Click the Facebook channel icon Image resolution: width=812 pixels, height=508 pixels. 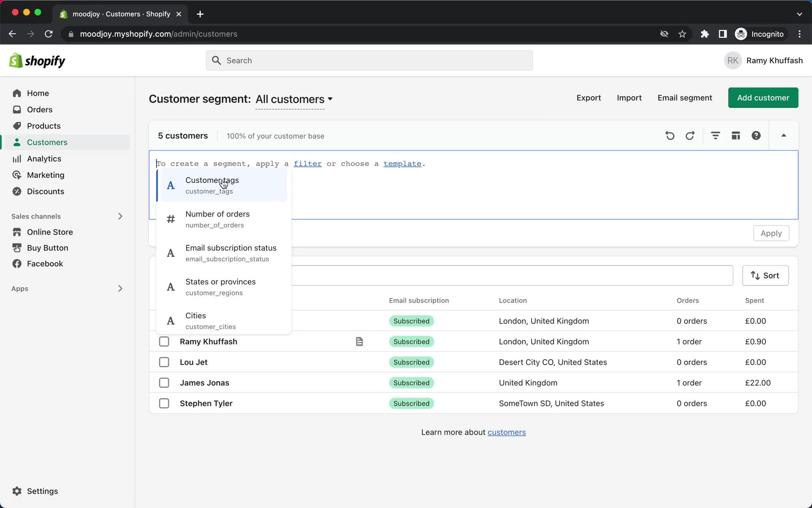point(17,264)
